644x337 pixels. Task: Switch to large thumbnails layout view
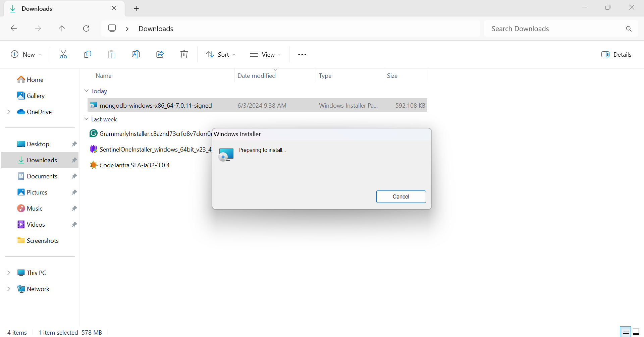pyautogui.click(x=636, y=332)
